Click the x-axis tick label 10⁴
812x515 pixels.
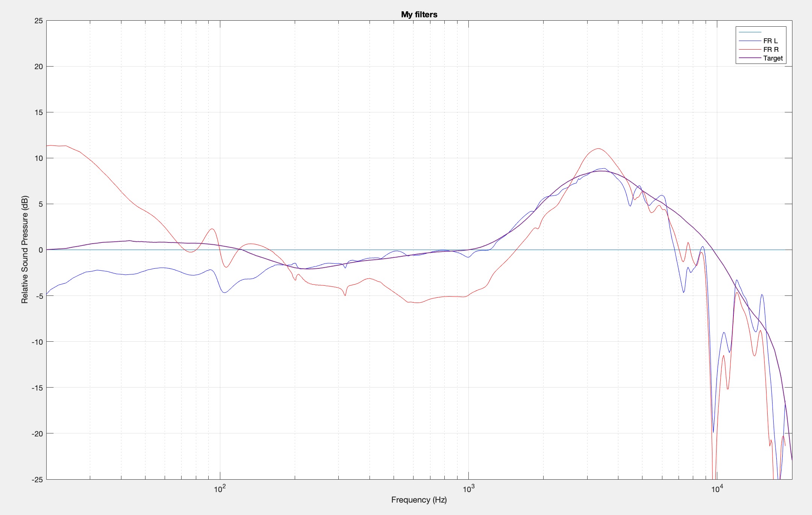coord(717,488)
